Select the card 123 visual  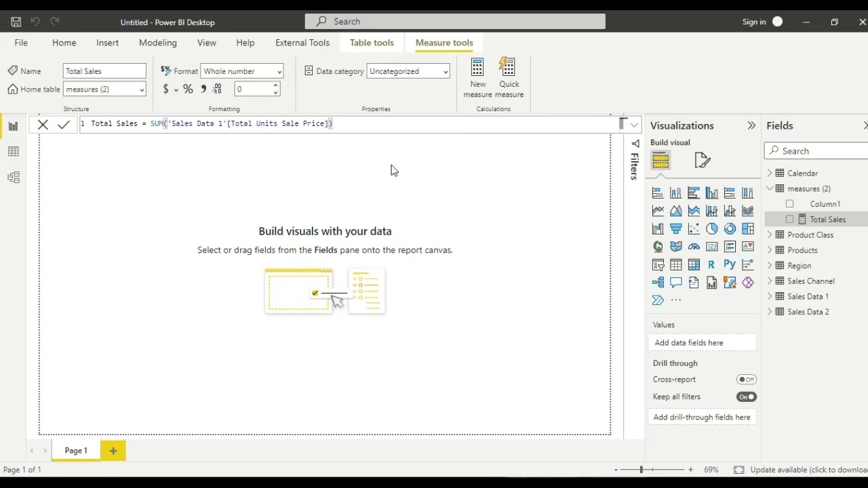tap(712, 247)
